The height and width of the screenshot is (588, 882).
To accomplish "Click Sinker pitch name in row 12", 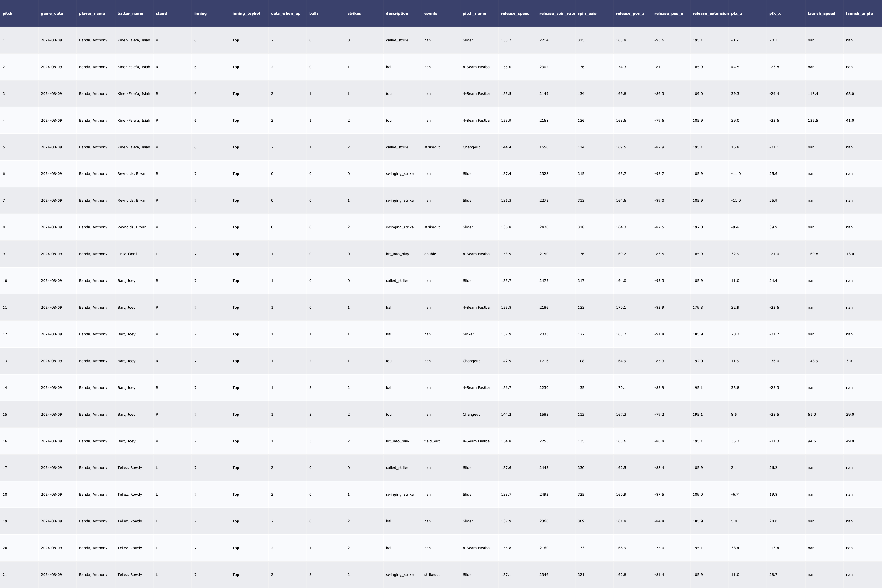I will point(468,334).
